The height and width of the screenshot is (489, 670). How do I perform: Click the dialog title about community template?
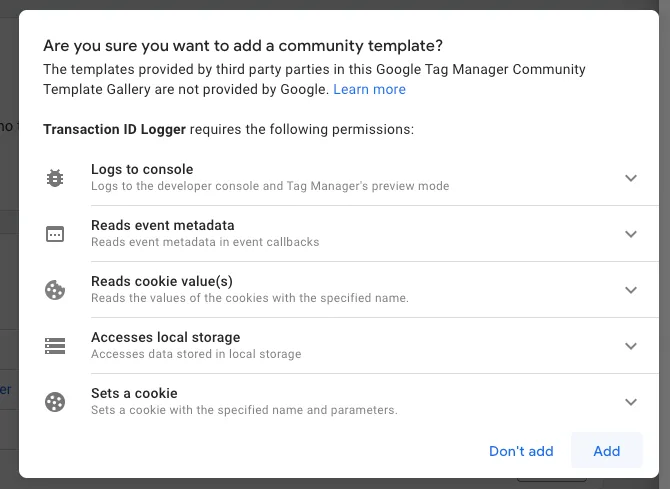[x=243, y=46]
